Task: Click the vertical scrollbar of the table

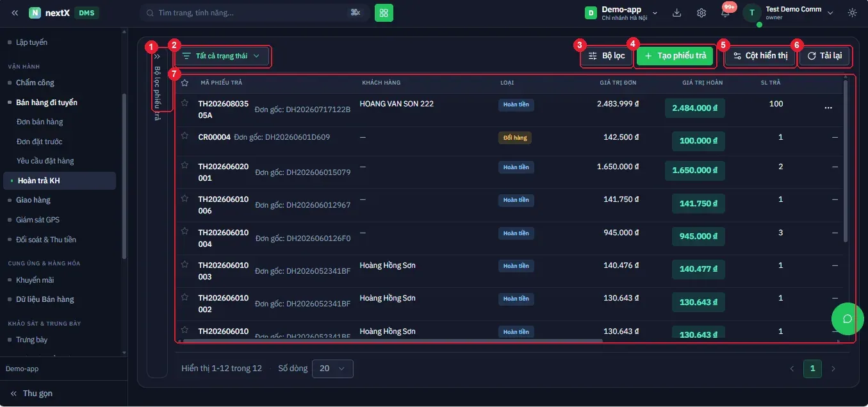Action: [846, 160]
